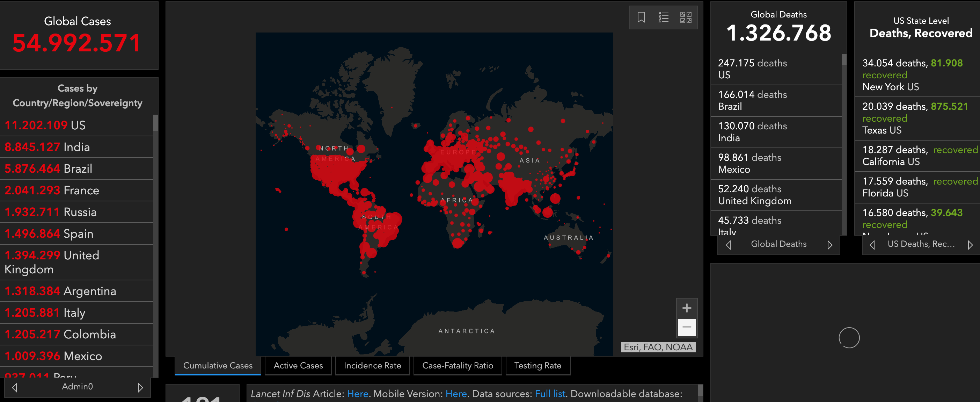980x402 pixels.
Task: Switch to the Incidence Rate tab
Action: tap(372, 365)
